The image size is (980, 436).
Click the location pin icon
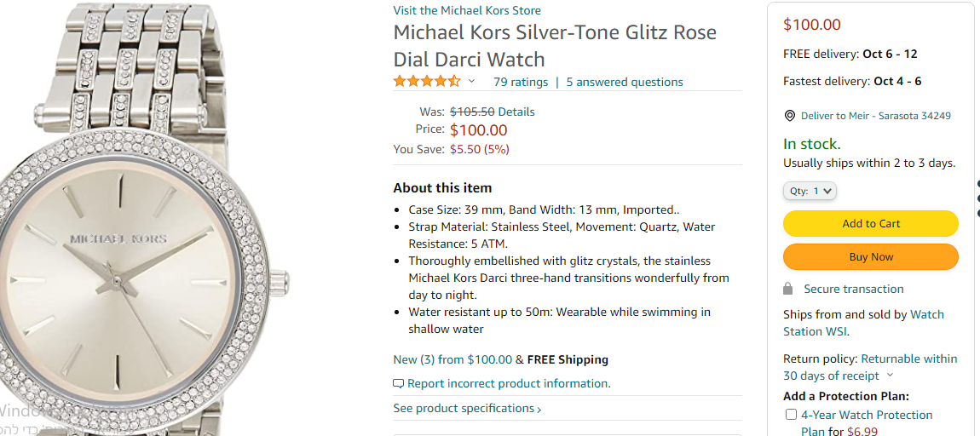790,116
